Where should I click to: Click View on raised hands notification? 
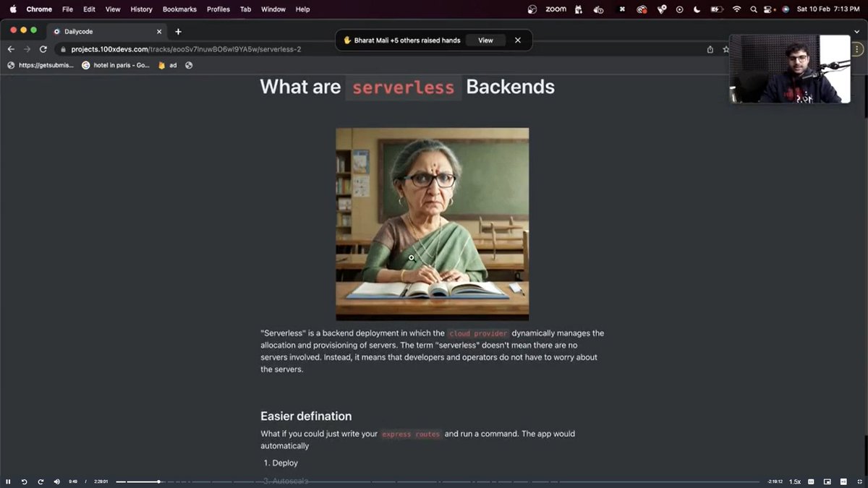tap(485, 40)
